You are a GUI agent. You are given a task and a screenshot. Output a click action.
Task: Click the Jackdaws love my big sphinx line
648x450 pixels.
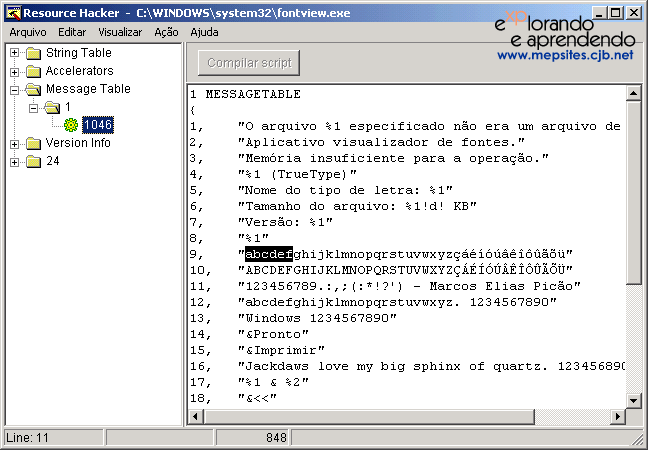[x=431, y=367]
